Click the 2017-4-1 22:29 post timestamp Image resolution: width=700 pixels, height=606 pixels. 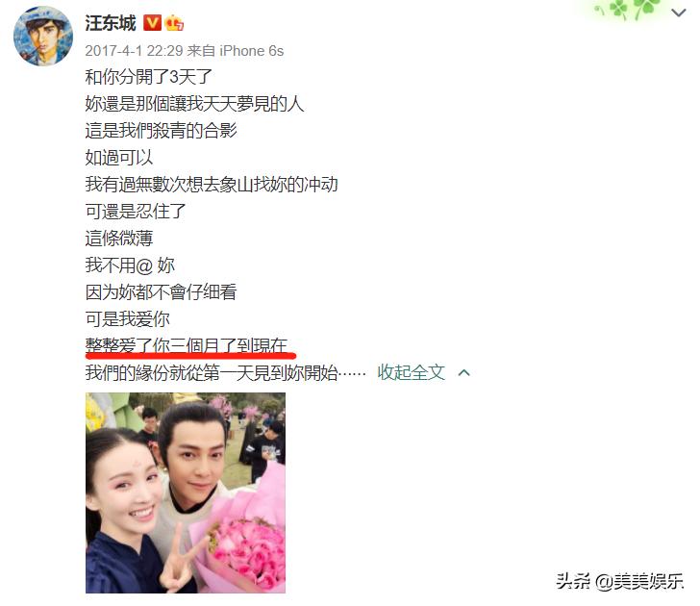[x=134, y=51]
